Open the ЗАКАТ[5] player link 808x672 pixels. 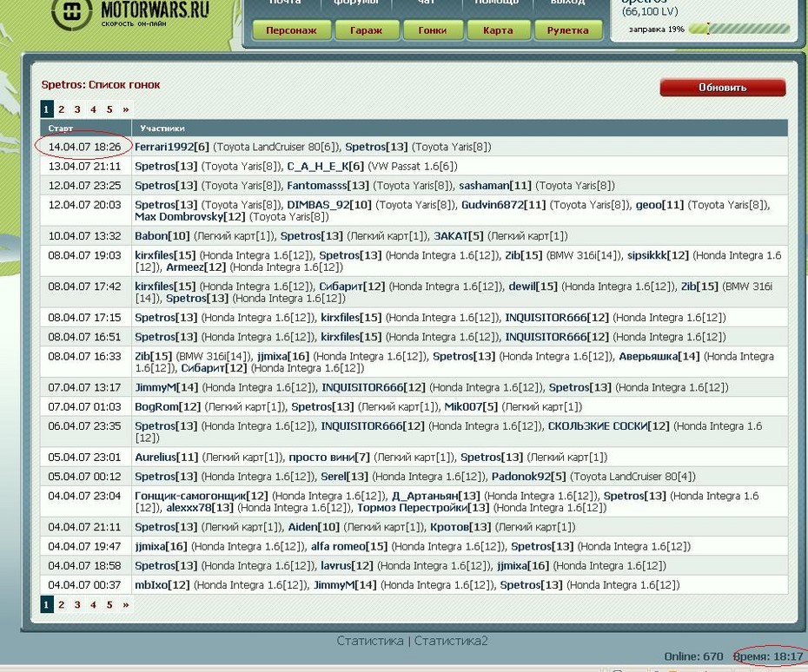[x=459, y=236]
